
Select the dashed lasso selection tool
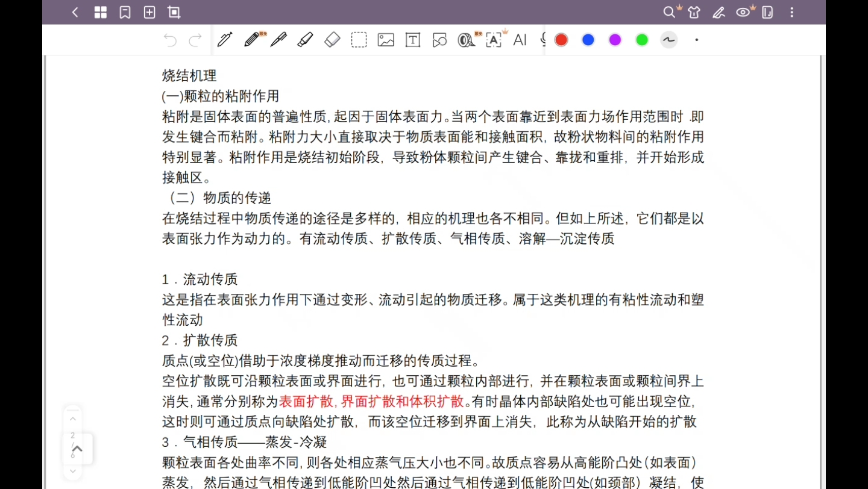point(359,40)
